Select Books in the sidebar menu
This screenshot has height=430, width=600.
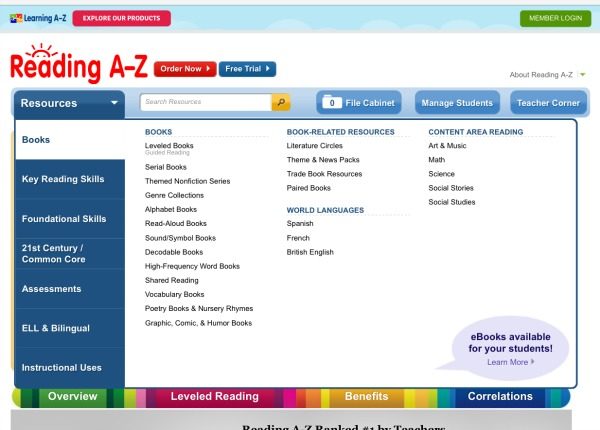pyautogui.click(x=70, y=140)
